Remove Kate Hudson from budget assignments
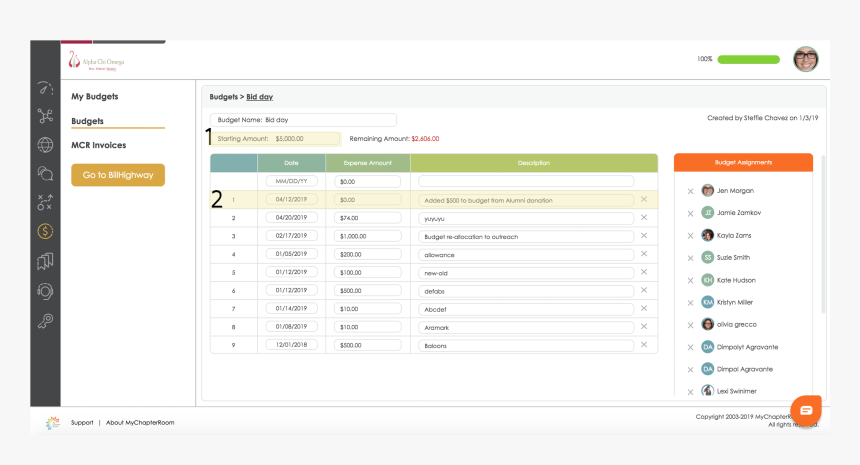860x465 pixels. point(690,280)
